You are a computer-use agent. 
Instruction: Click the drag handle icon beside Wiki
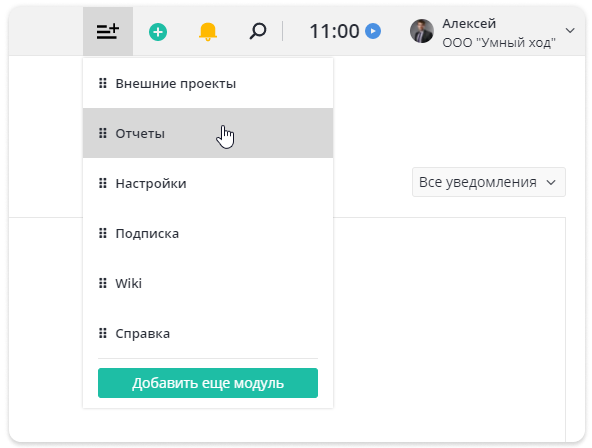[103, 283]
